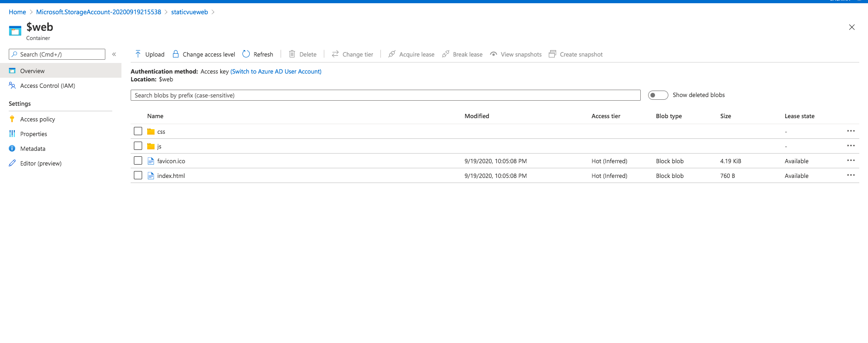The image size is (868, 343).
Task: Click the Access policy key icon
Action: click(12, 119)
